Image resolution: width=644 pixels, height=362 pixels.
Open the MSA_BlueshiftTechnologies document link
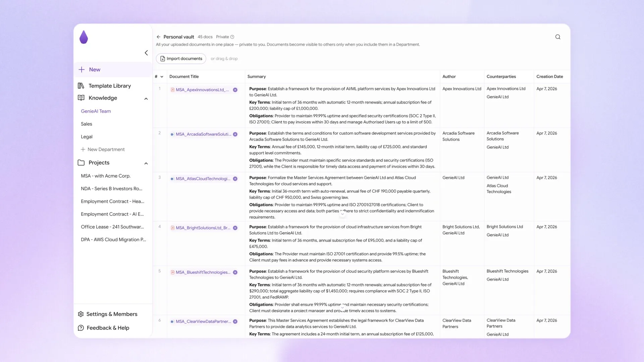tap(203, 273)
